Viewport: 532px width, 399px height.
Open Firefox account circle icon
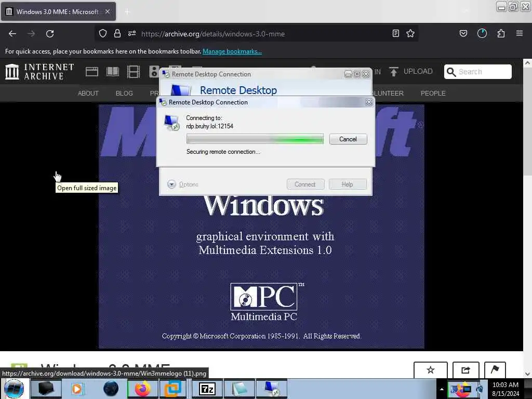tap(482, 34)
